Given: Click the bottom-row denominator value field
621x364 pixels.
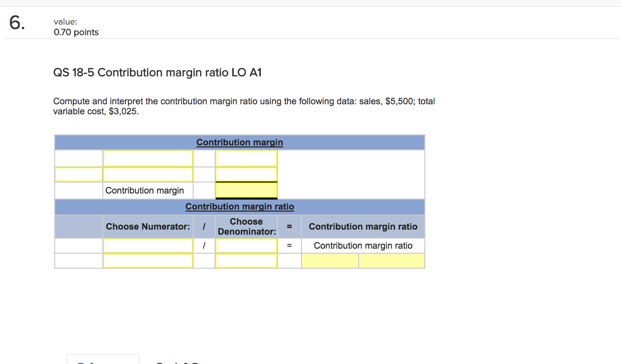Looking at the screenshot, I should click(246, 261).
